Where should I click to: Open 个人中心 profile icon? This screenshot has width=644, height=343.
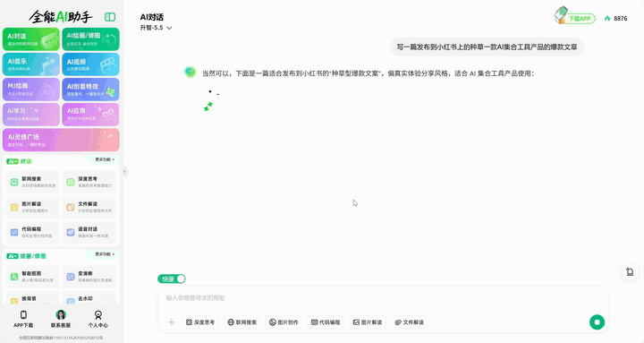(x=98, y=315)
